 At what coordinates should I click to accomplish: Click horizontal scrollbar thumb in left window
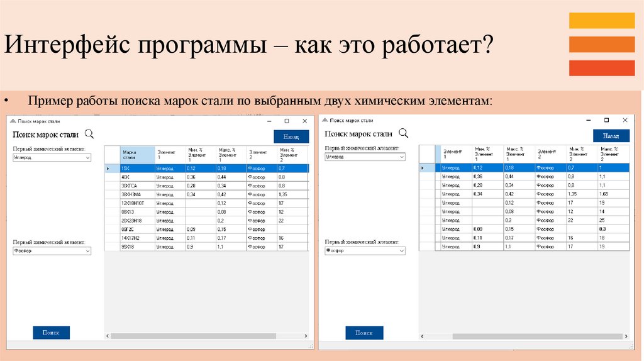[x=194, y=336]
